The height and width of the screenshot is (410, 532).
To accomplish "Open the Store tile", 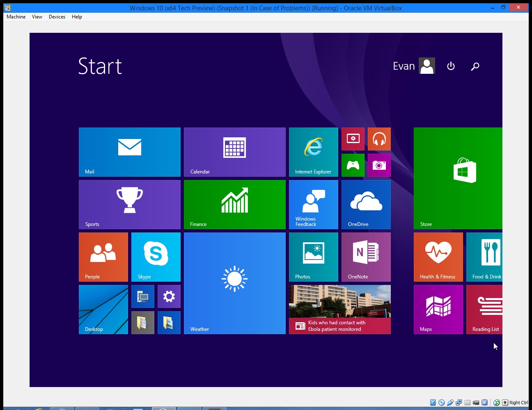I will click(x=458, y=178).
